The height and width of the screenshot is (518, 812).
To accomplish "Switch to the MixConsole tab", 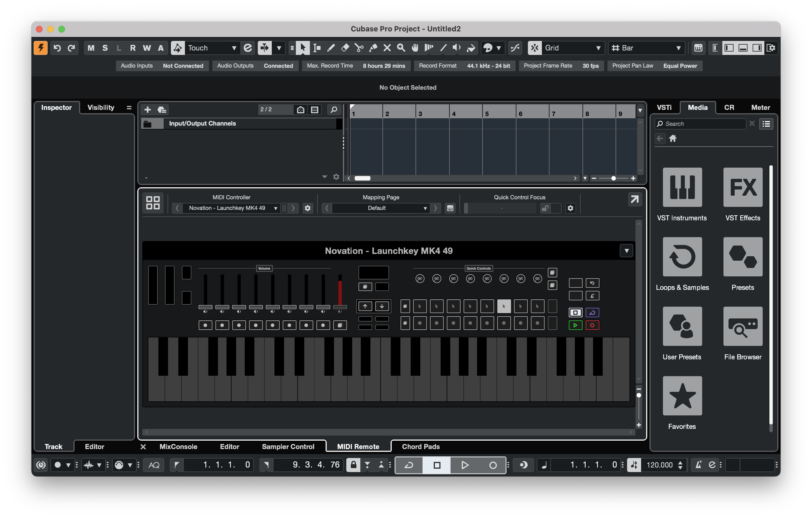I will [x=178, y=447].
